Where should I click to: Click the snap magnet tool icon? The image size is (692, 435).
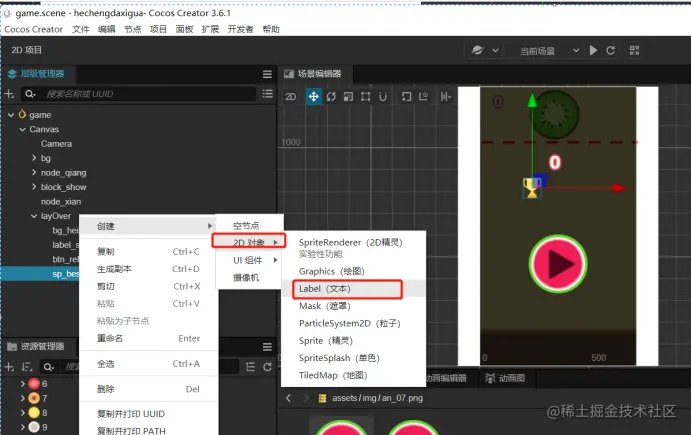click(383, 96)
